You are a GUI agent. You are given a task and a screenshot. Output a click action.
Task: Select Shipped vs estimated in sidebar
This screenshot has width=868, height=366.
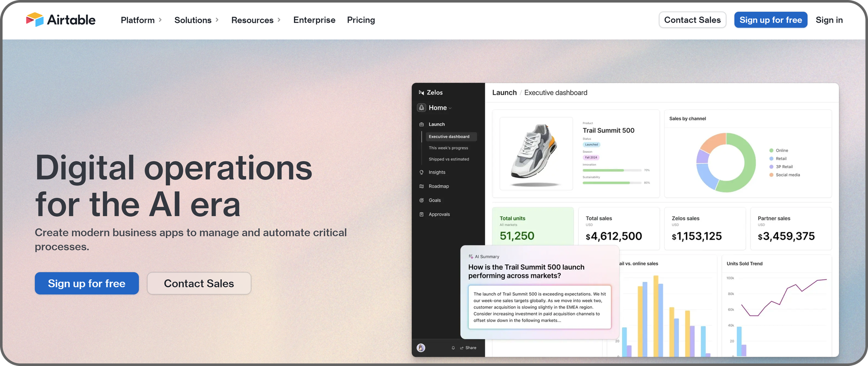[449, 159]
